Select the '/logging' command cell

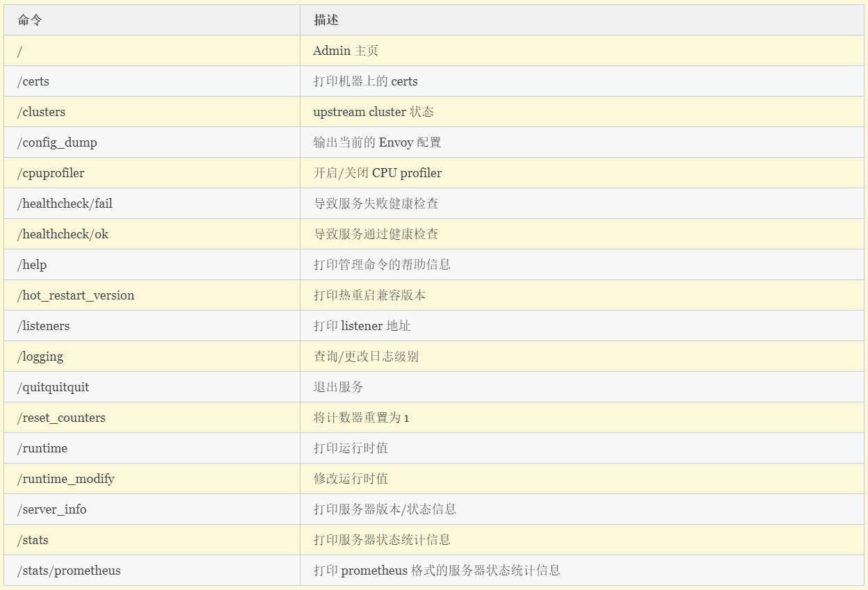[152, 357]
